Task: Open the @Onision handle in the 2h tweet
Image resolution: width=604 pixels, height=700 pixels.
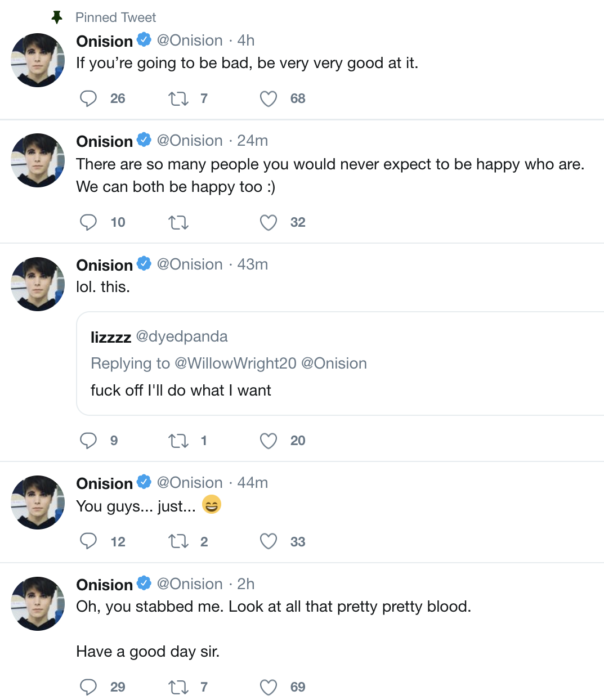Action: point(190,584)
